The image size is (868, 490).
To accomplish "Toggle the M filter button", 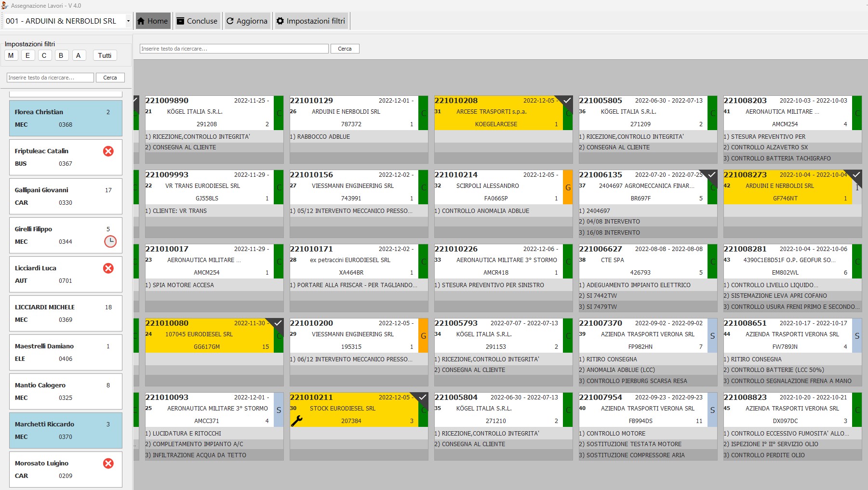I will [11, 55].
